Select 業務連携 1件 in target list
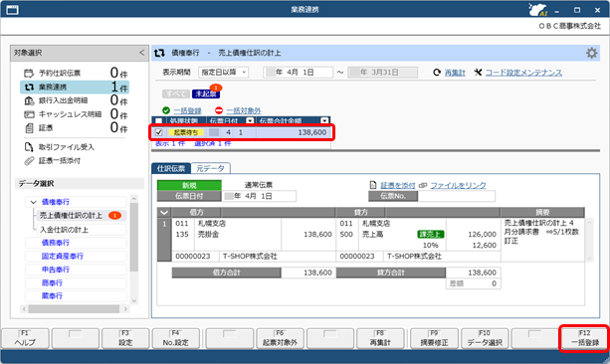610x364 pixels. click(75, 88)
